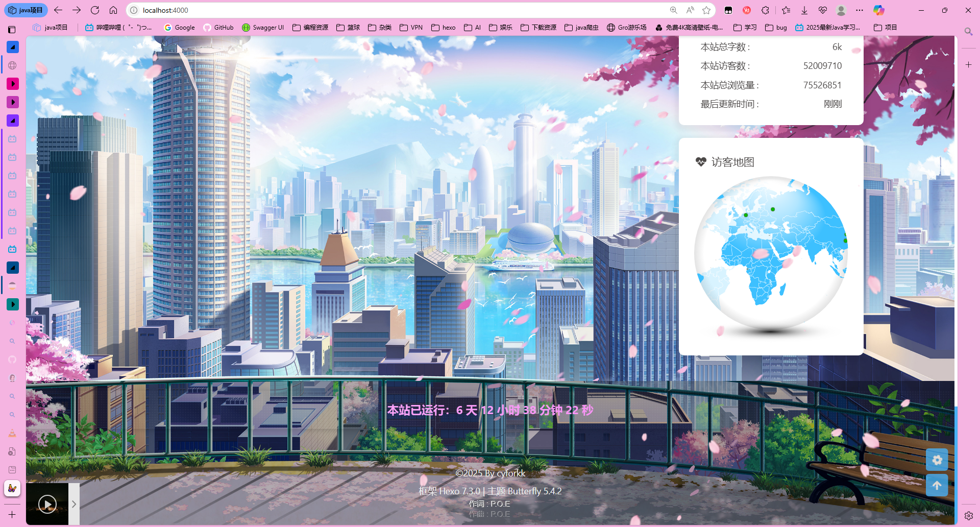Open the Extensions puzzle icon
980x527 pixels.
tap(765, 10)
